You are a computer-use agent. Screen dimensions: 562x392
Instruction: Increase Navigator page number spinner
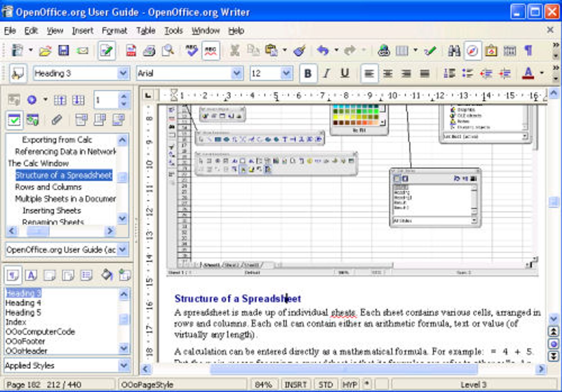124,96
